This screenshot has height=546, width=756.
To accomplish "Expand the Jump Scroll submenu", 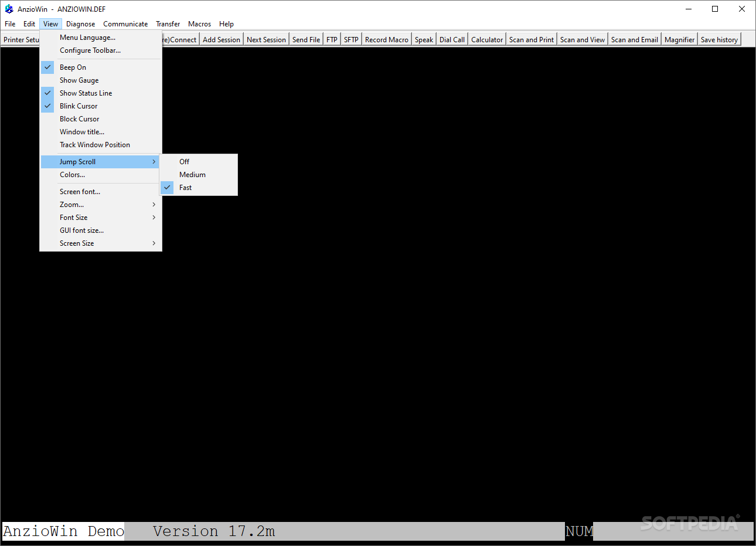I will [100, 162].
